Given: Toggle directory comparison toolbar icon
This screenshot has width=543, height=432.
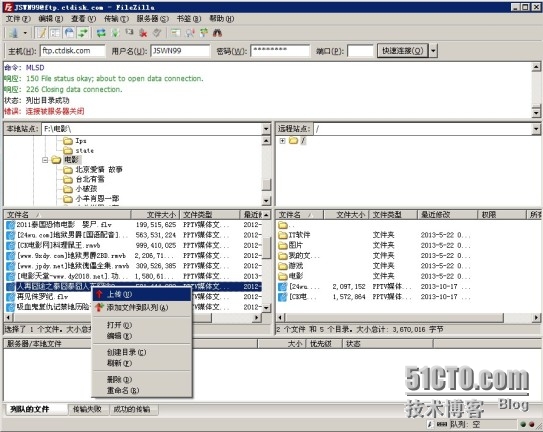Looking at the screenshot, I should coord(190,33).
